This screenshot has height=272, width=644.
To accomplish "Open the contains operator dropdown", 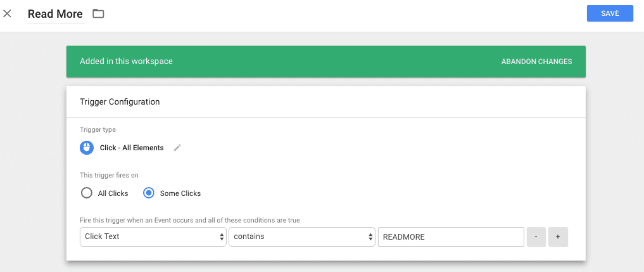I will pyautogui.click(x=301, y=236).
